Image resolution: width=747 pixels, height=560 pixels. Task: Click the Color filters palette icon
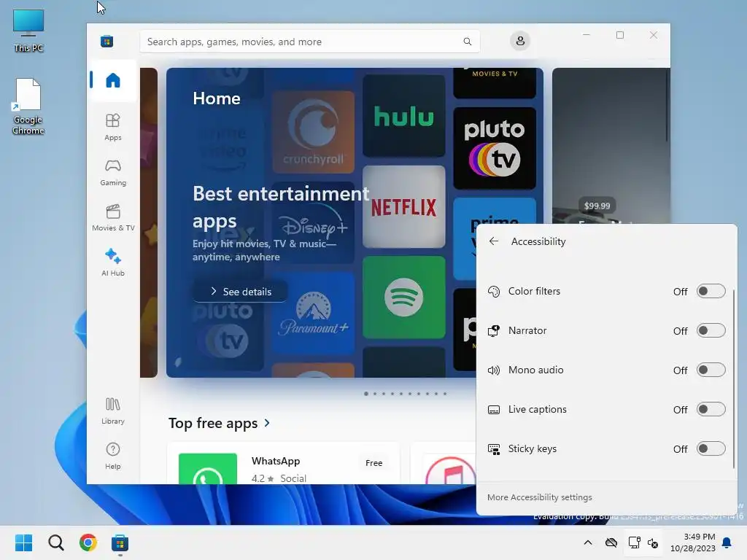pyautogui.click(x=494, y=292)
